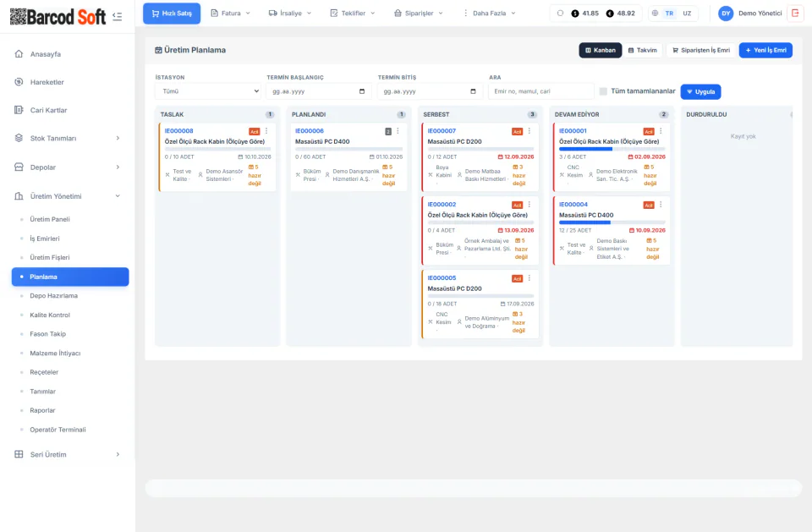
Task: Open Fason Takip in sidebar
Action: point(47,334)
